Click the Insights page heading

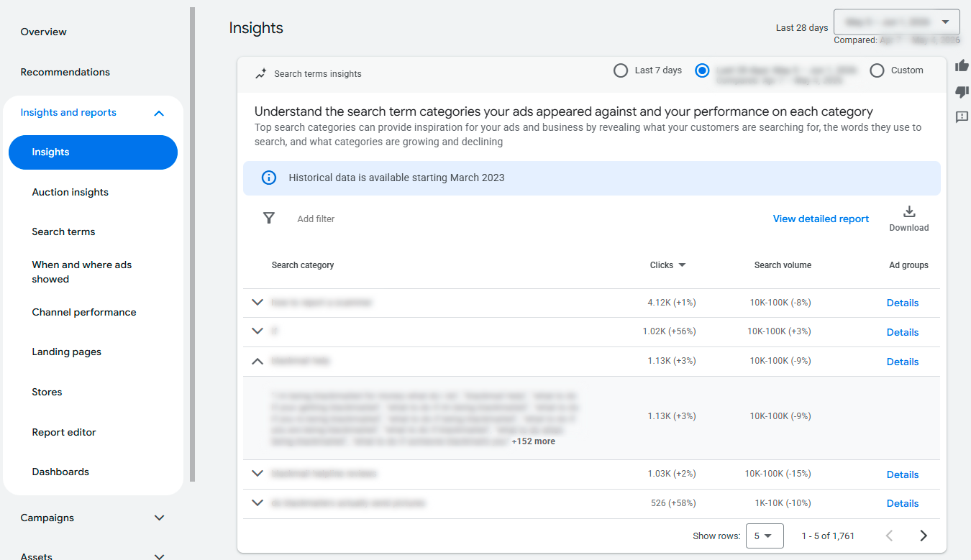(x=256, y=28)
